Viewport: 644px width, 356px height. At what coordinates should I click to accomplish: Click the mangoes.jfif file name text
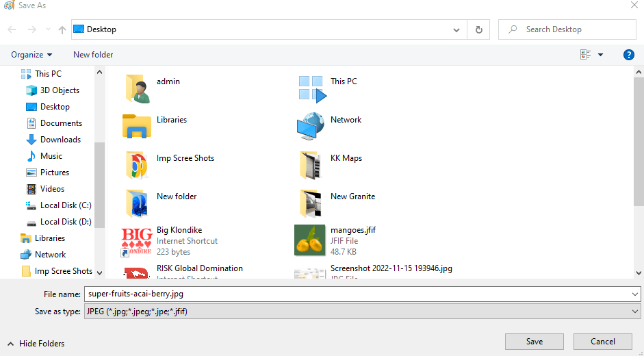pyautogui.click(x=353, y=230)
